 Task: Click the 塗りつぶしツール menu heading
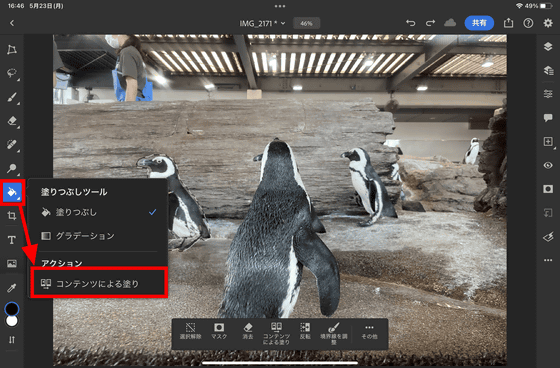(x=74, y=192)
